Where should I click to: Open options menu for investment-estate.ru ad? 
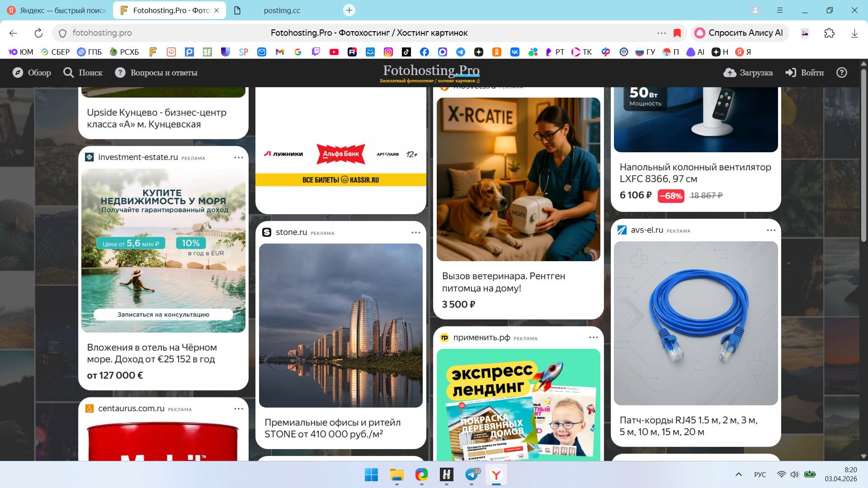click(x=239, y=158)
